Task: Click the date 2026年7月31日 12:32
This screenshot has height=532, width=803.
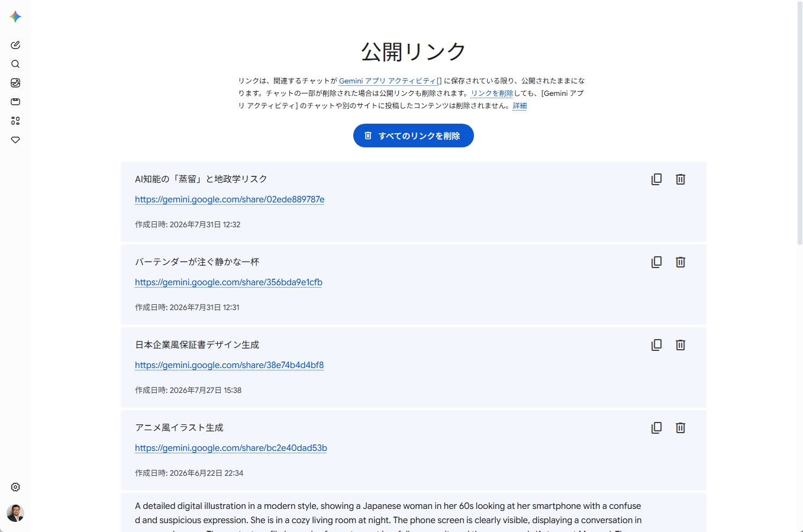Action: (x=205, y=224)
